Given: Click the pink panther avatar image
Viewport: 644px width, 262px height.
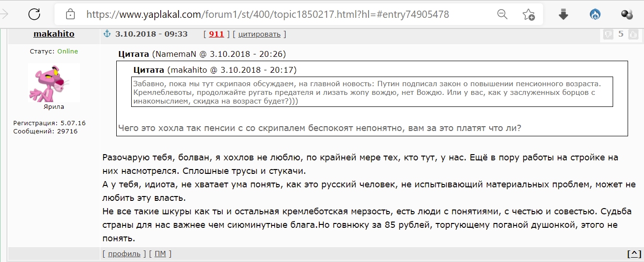Looking at the screenshot, I should click(54, 82).
